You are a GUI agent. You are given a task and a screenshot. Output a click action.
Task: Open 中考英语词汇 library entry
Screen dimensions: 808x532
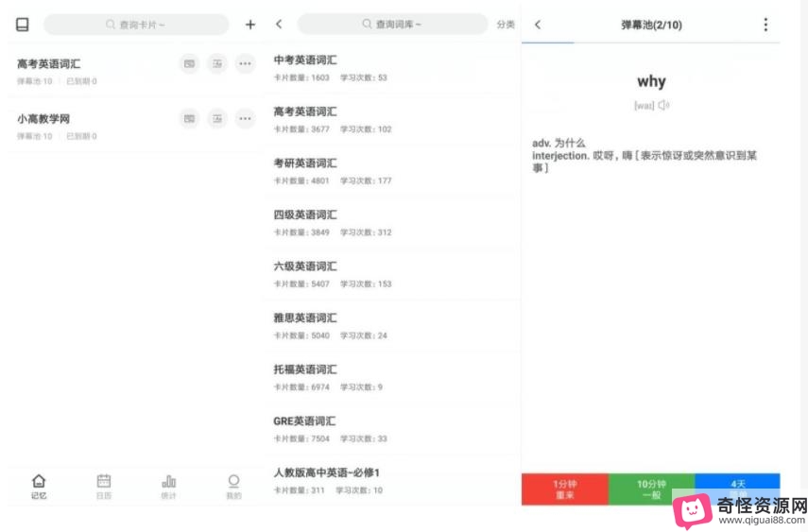(x=391, y=68)
